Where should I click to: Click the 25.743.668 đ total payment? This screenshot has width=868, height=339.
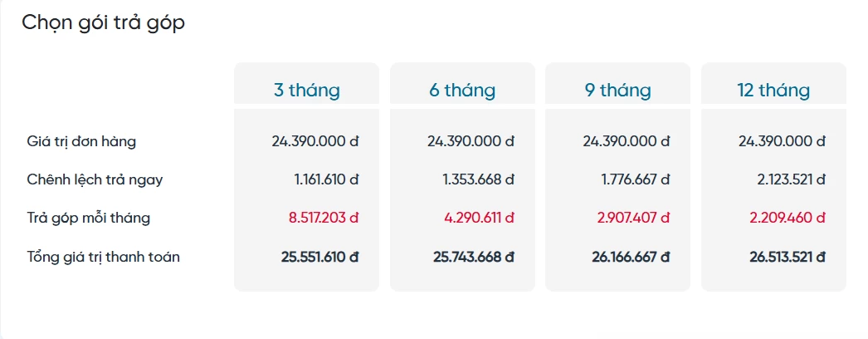coord(475,258)
